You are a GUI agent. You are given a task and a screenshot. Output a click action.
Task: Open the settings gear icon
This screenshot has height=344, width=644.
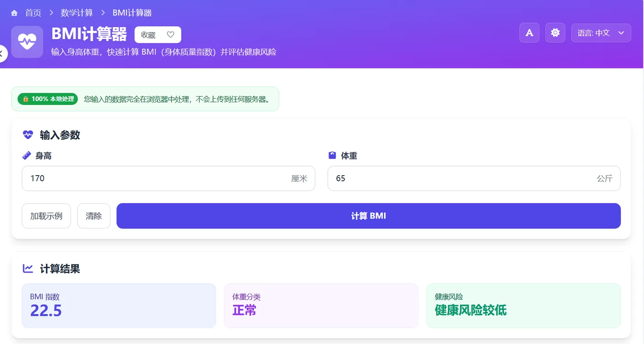click(x=555, y=33)
